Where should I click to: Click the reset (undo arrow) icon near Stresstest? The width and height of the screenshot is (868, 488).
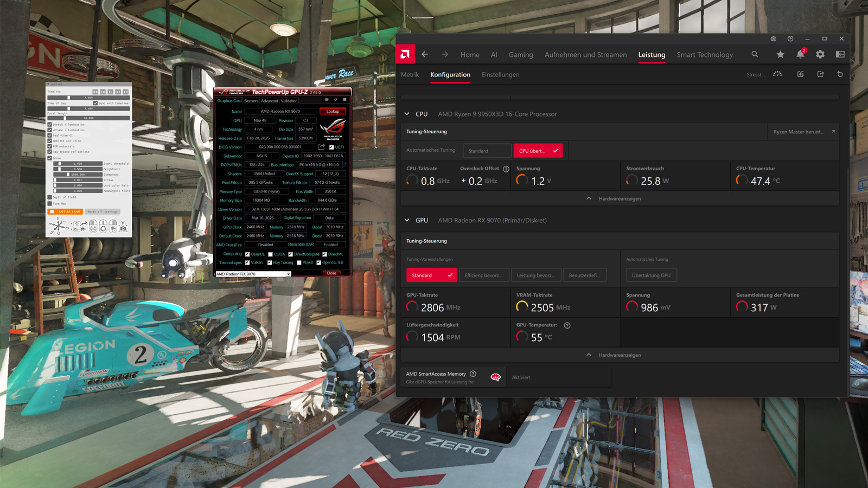coord(840,74)
